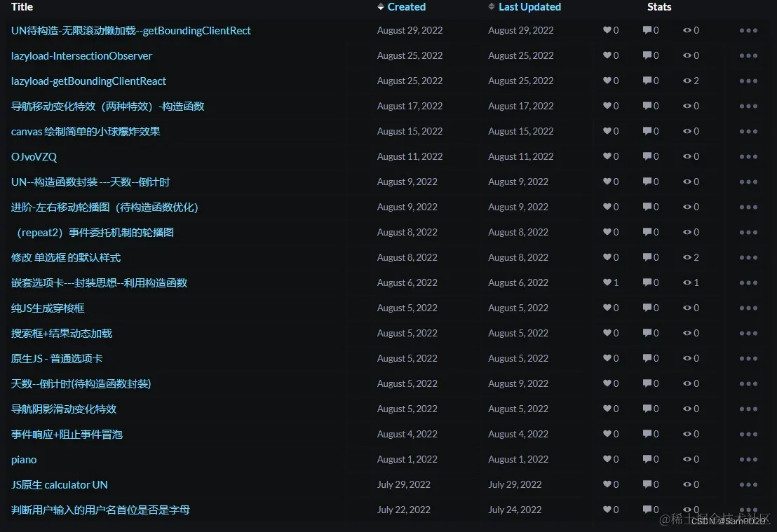Open pen canvas 绘制简单的小球爆炸效果
The width and height of the screenshot is (777, 532).
coord(86,131)
